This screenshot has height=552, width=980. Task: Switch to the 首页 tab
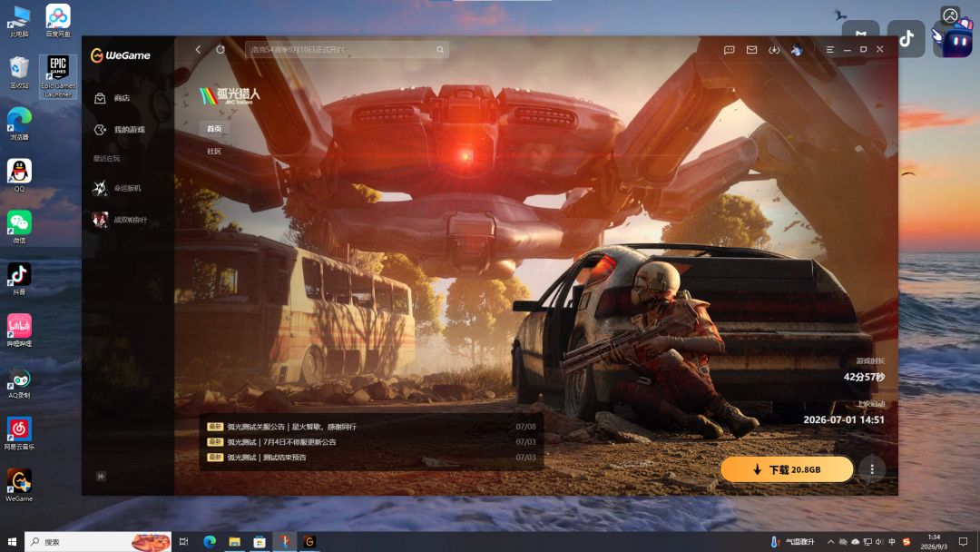pyautogui.click(x=214, y=128)
